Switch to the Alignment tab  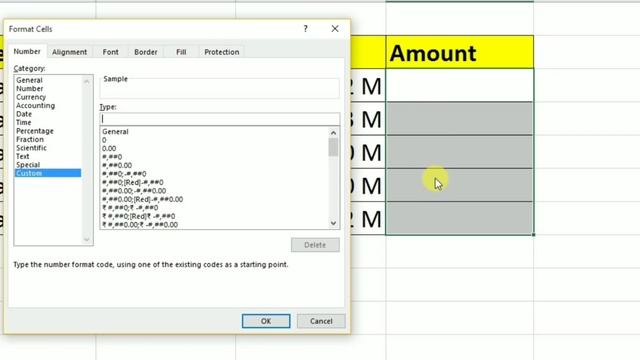point(69,52)
